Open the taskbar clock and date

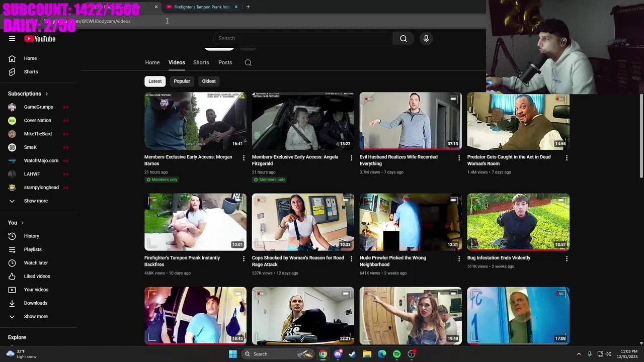pyautogui.click(x=626, y=354)
